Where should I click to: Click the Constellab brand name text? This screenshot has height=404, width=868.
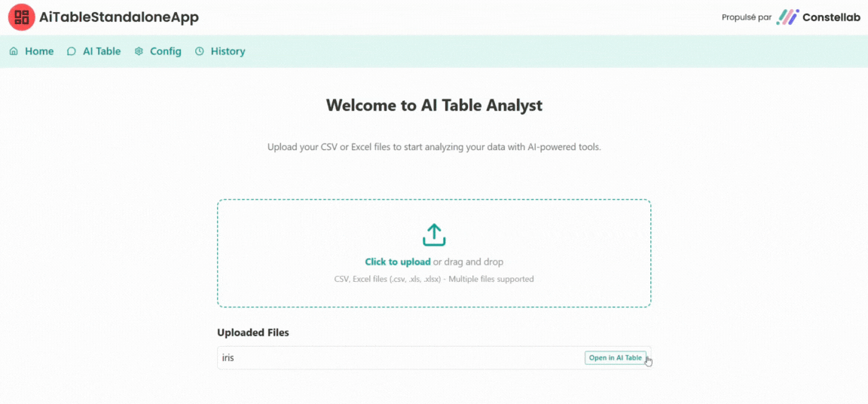point(832,17)
